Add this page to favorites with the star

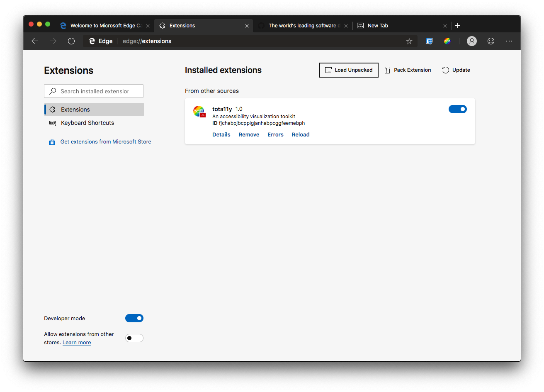click(409, 41)
